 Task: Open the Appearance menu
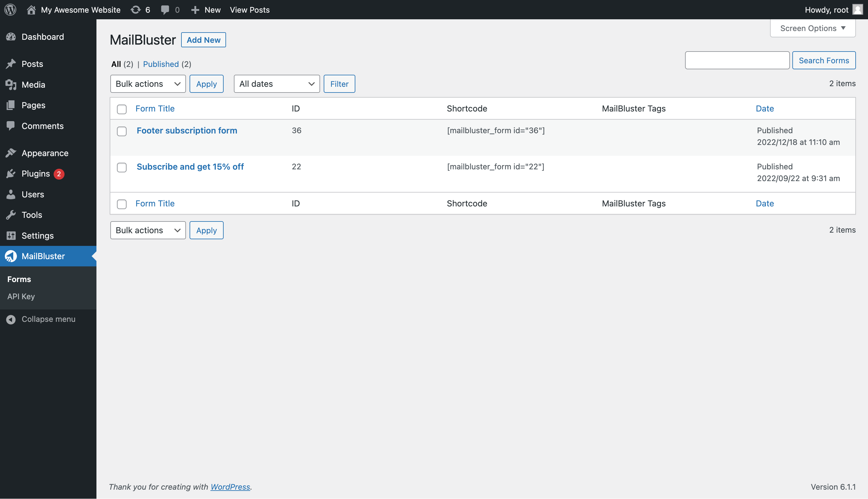point(48,153)
